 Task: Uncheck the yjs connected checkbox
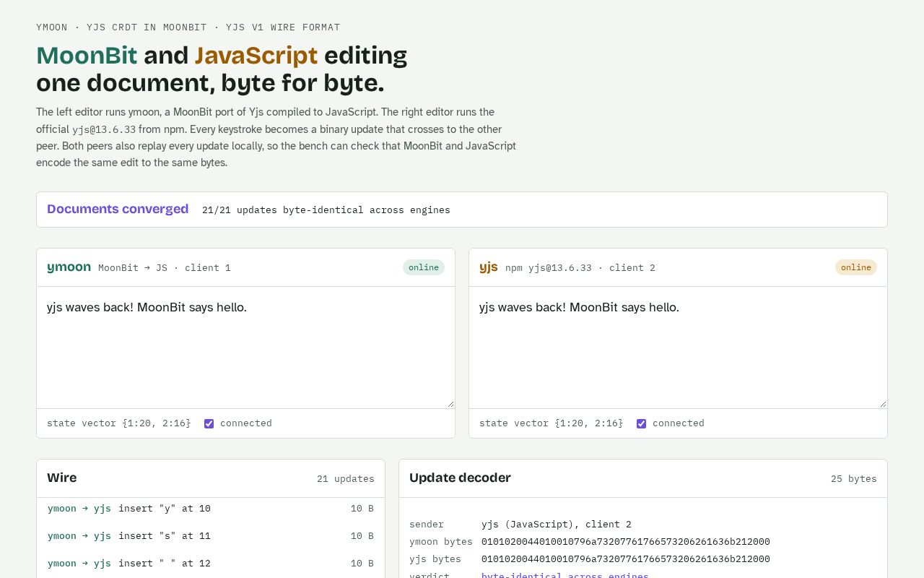pos(641,423)
